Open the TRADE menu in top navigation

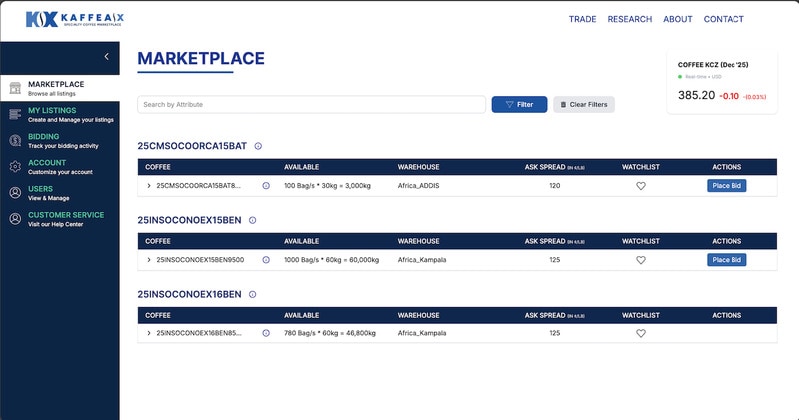tap(582, 19)
